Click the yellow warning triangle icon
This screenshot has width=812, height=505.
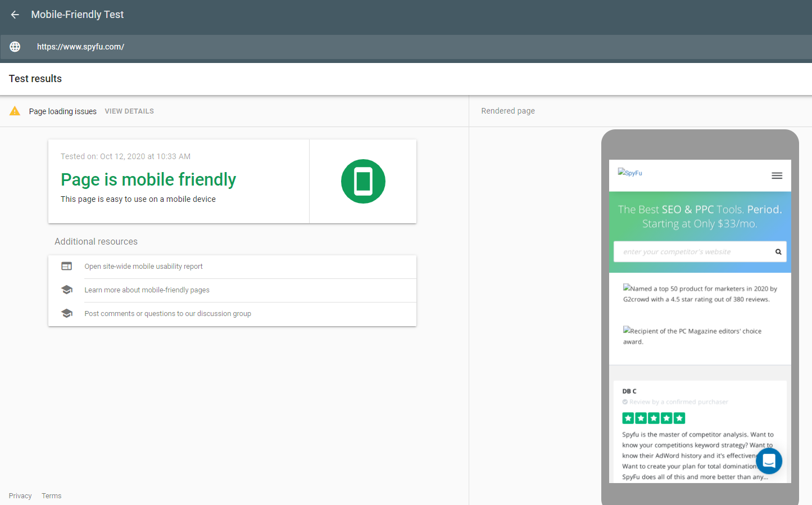click(x=15, y=111)
